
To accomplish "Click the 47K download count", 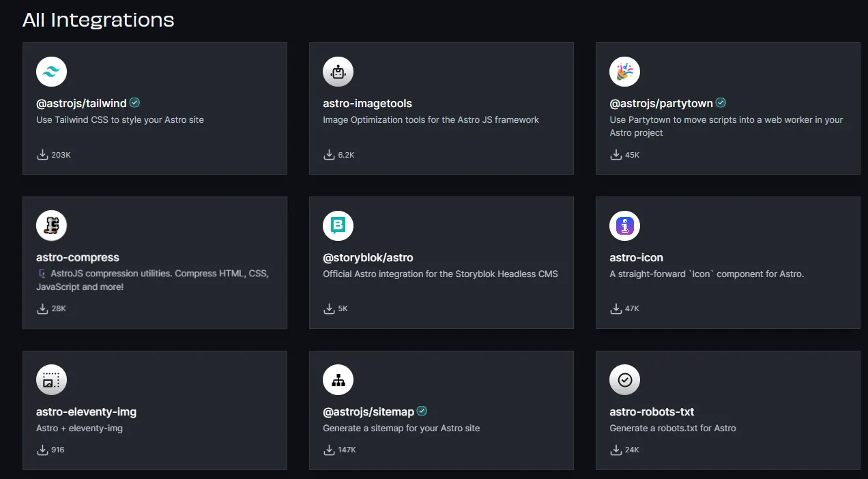I will pyautogui.click(x=632, y=309).
